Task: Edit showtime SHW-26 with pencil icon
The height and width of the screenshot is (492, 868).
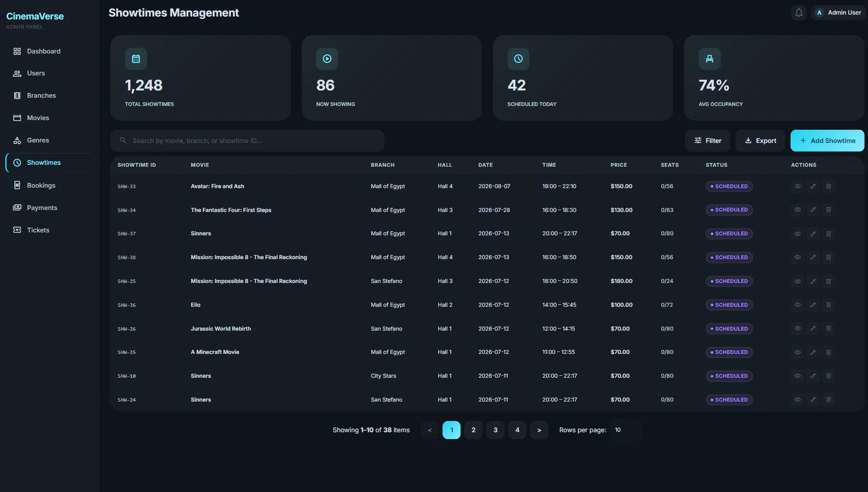Action: coord(813,329)
